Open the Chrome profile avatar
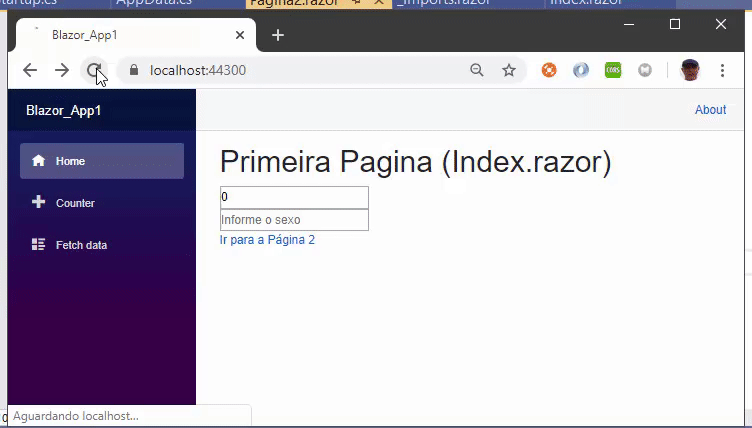The image size is (752, 428). coord(690,70)
